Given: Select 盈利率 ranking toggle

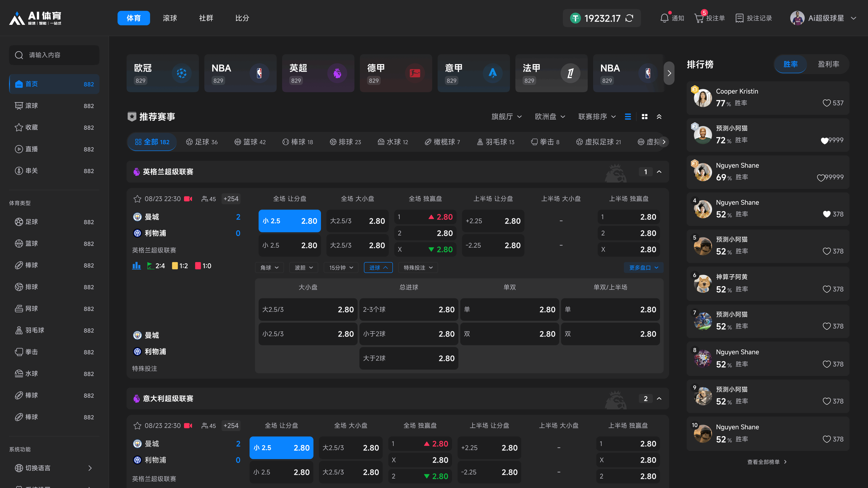Looking at the screenshot, I should click(x=829, y=64).
